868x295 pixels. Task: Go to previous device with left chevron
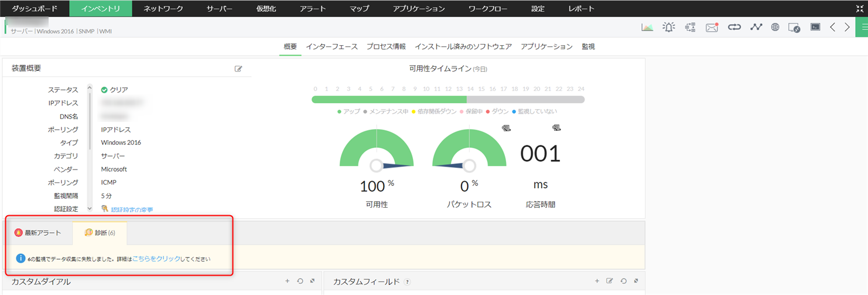(832, 28)
